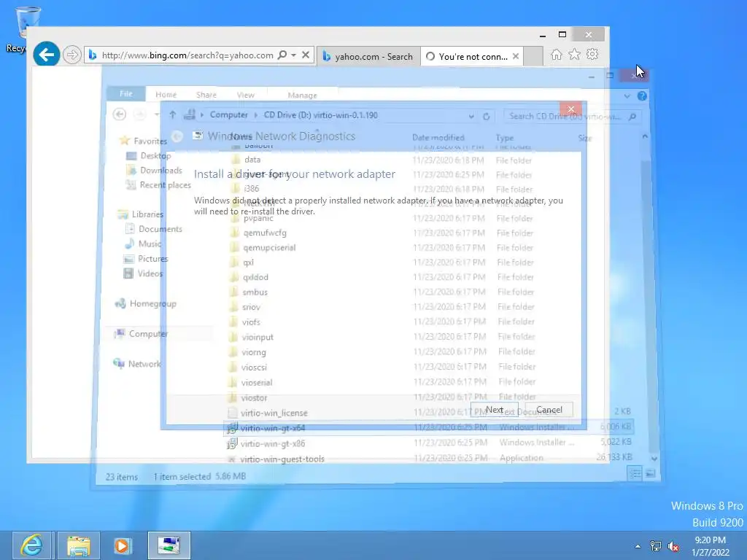Click Cancel in Windows Network Diagnostics
747x560 pixels.
549,410
